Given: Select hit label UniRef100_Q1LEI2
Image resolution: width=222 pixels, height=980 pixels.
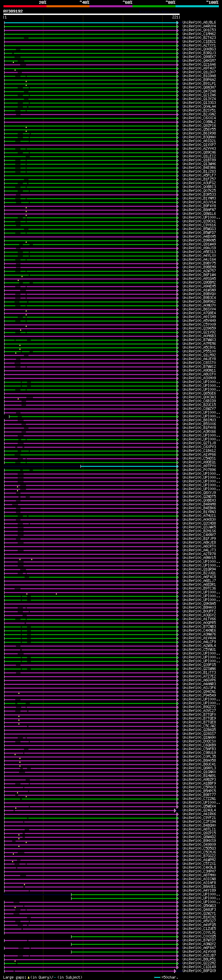Looking at the screenshot, I should pos(199,156).
